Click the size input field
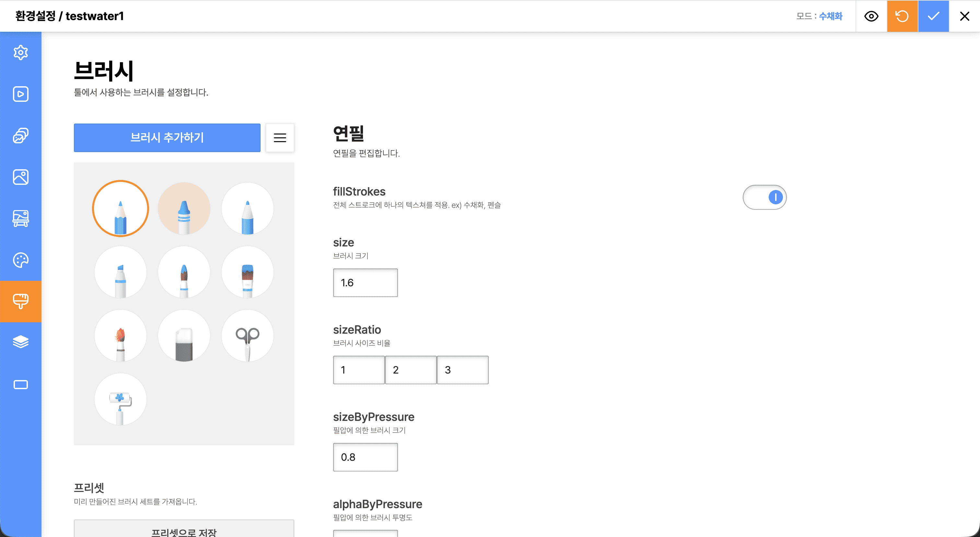 pyautogui.click(x=365, y=283)
